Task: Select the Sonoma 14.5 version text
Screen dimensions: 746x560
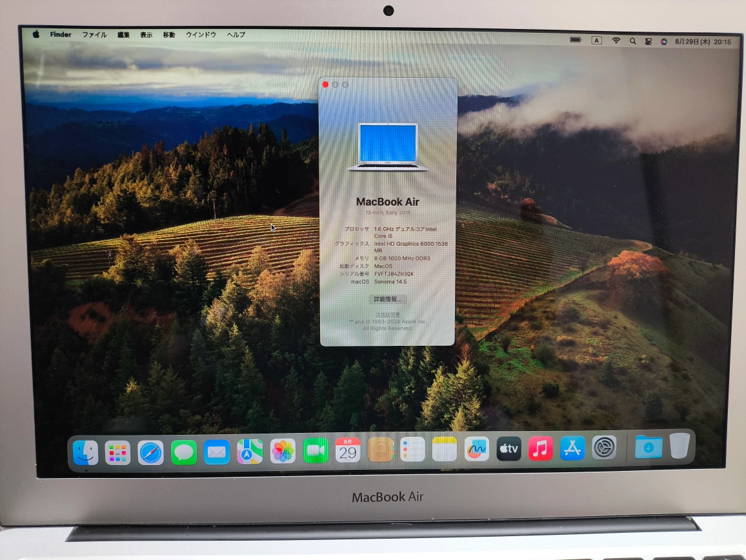Action: point(390,282)
